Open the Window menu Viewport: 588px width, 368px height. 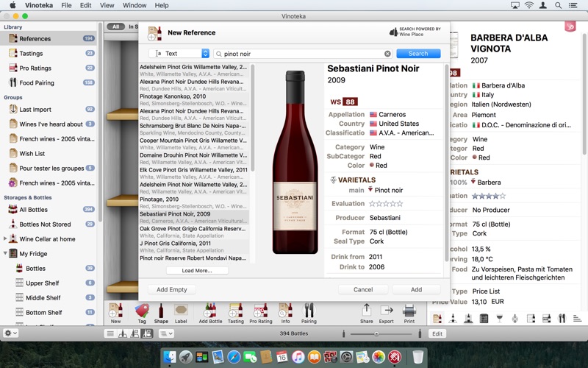click(x=135, y=5)
